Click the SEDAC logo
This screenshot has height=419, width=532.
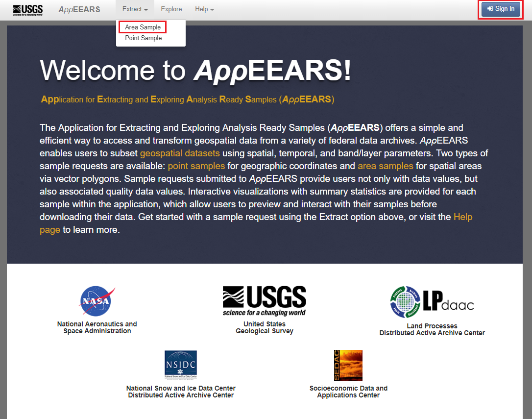pos(348,366)
